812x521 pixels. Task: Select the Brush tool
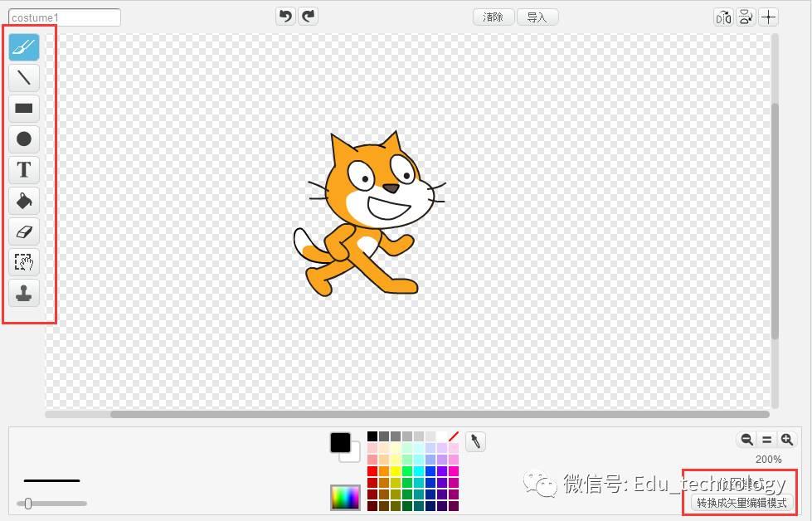(24, 47)
